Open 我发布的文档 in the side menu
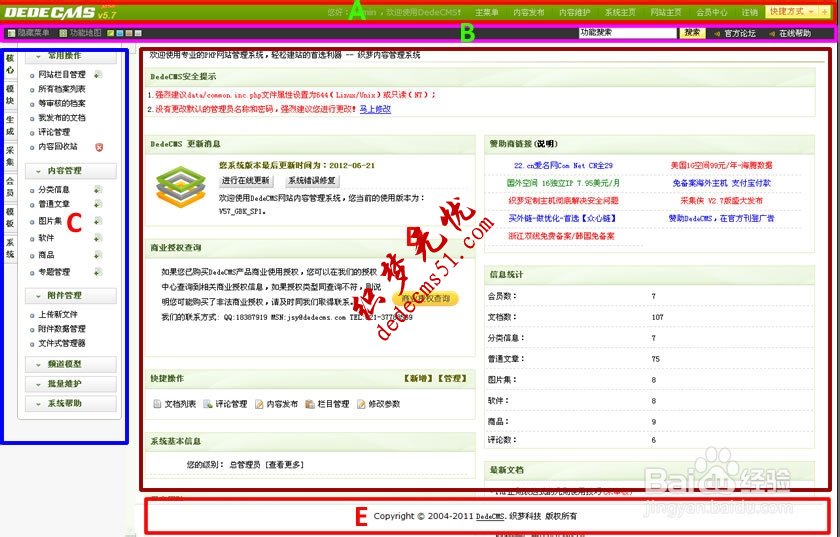 coord(62,118)
